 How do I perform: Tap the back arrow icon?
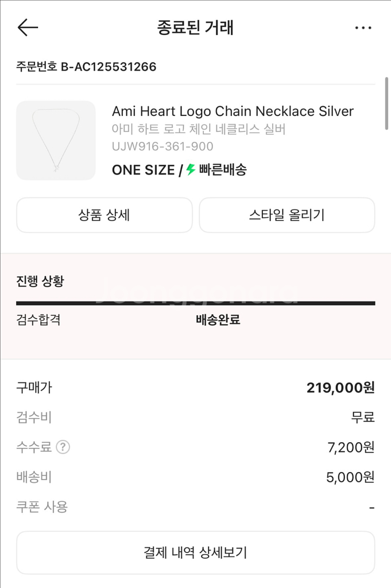[28, 28]
